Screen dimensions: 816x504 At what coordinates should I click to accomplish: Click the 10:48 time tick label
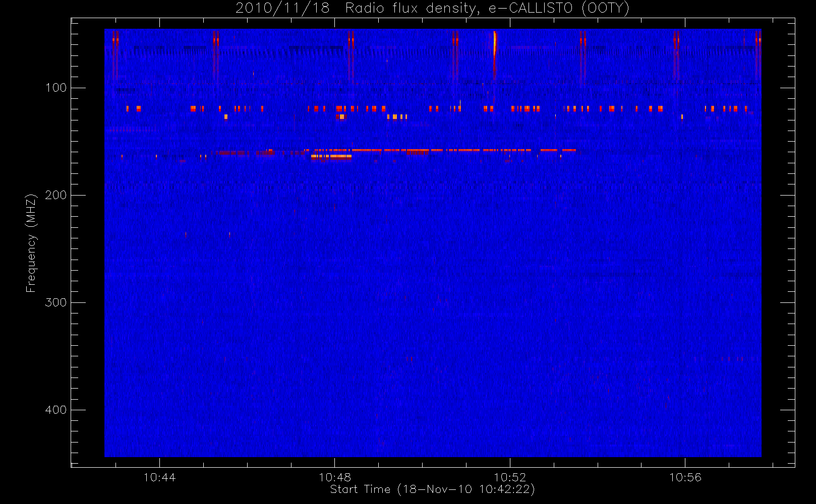click(x=335, y=477)
